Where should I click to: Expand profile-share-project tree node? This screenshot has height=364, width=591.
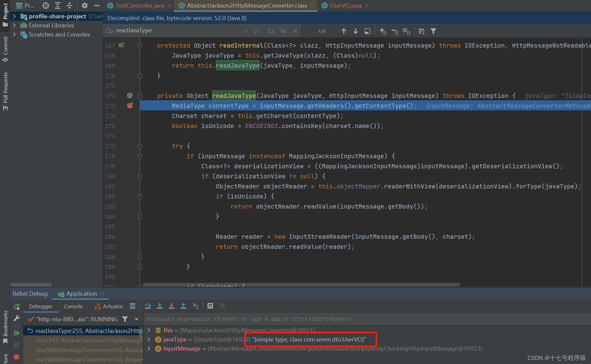[14, 16]
